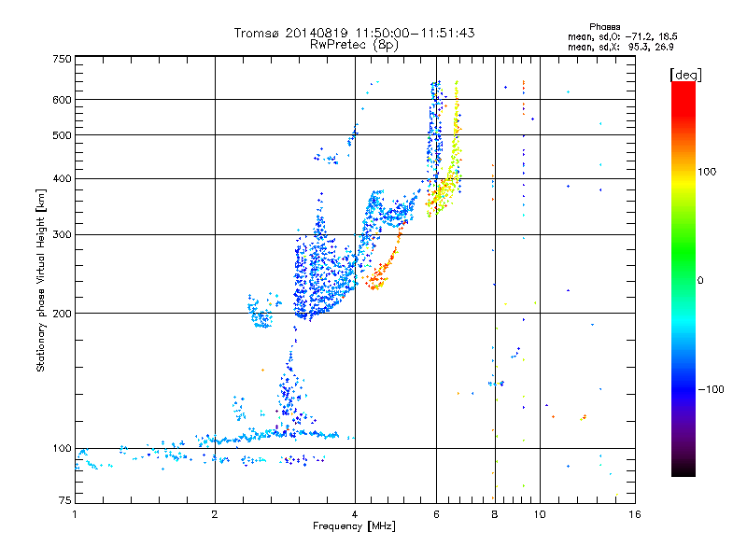747x560 pixels.
Task: Click the y-axis tick label '100'
Action: point(62,449)
